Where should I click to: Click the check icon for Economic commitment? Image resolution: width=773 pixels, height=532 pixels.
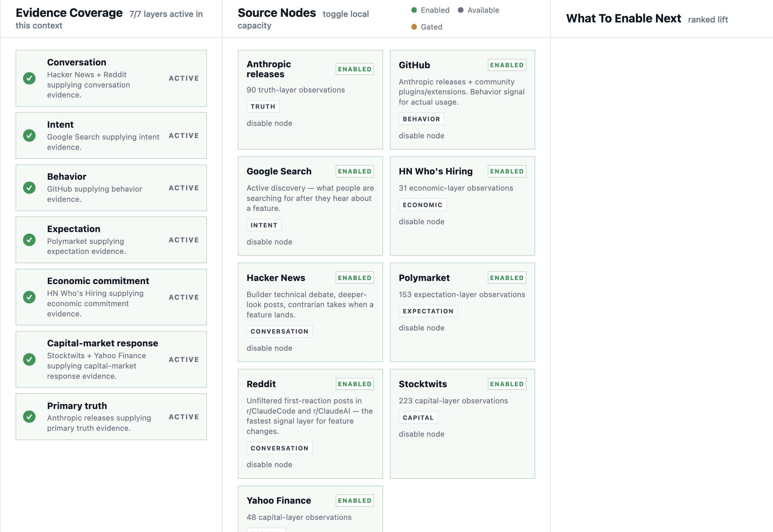click(29, 297)
